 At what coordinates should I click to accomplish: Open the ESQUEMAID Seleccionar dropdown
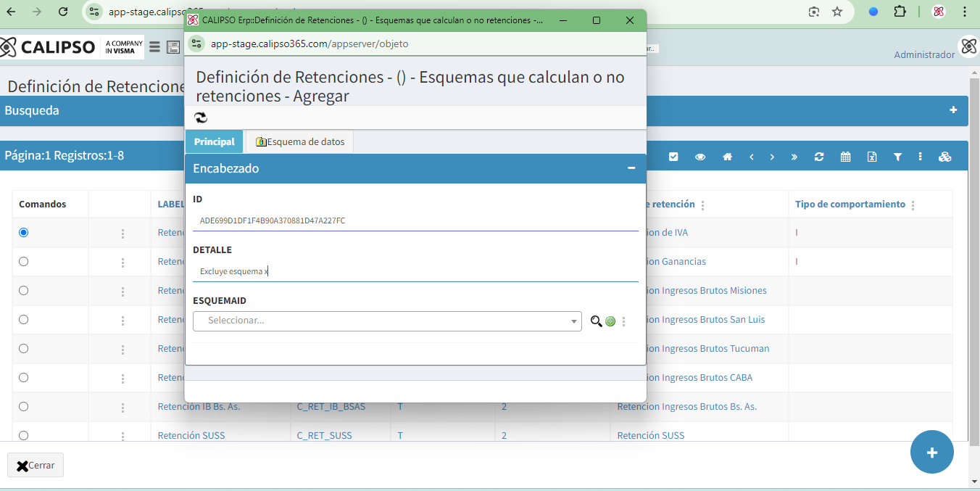point(387,321)
